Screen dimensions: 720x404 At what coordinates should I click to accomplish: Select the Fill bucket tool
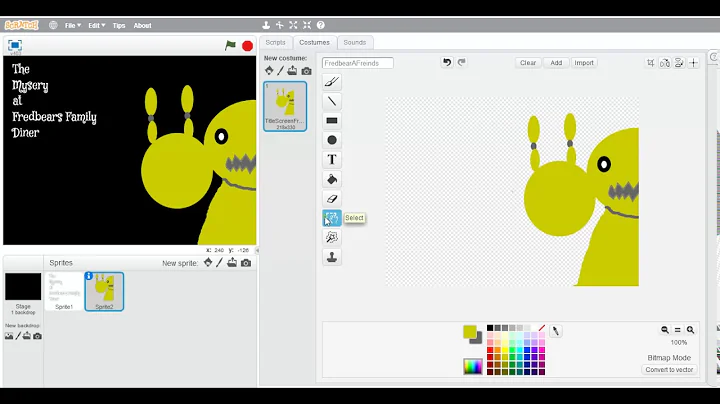[332, 179]
